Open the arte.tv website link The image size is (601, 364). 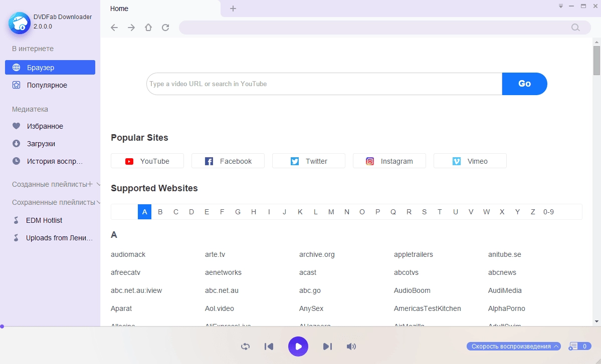[215, 254]
